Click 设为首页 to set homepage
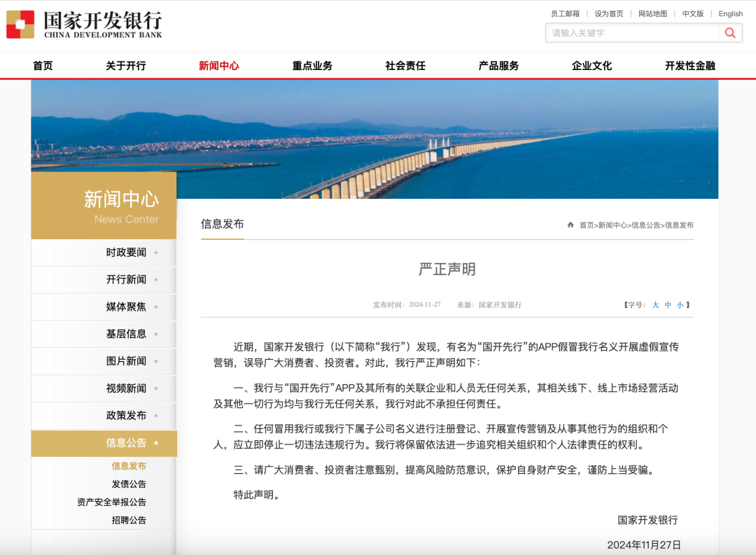Screen dimensions: 756x555 click(608, 13)
